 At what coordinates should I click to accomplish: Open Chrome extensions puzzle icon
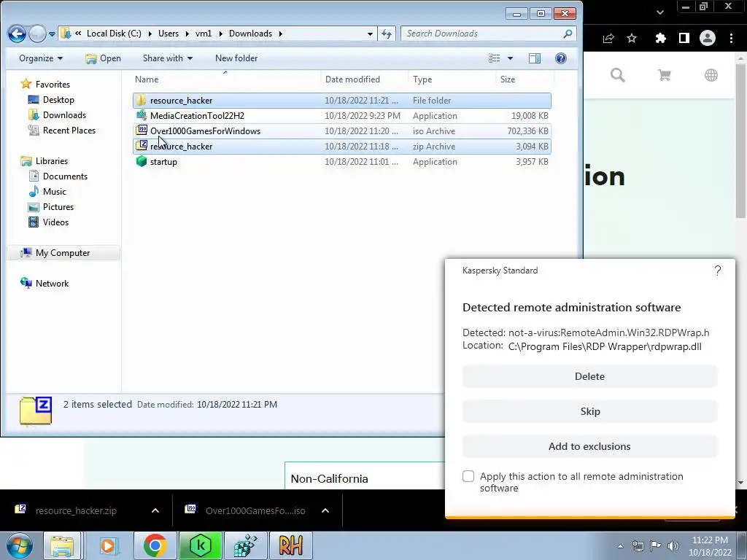(660, 38)
